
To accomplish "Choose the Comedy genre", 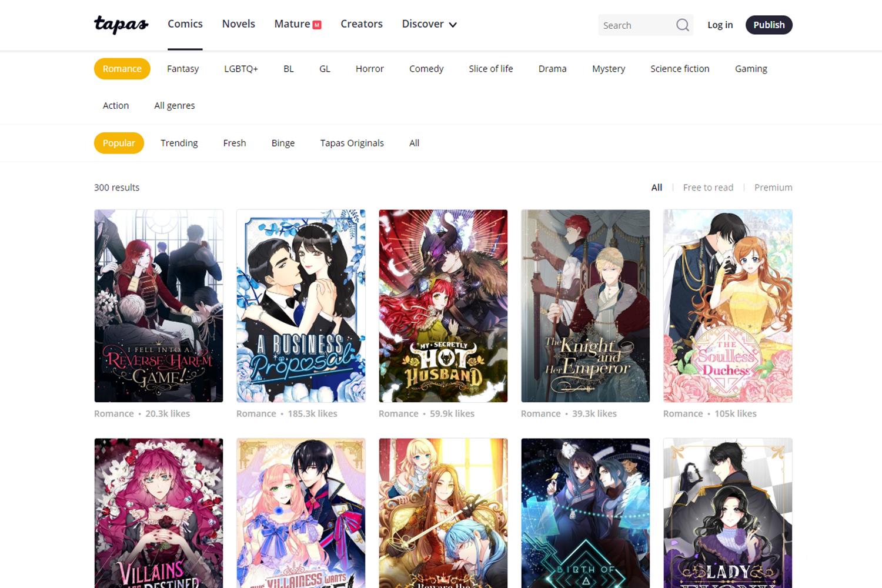I will pos(426,69).
